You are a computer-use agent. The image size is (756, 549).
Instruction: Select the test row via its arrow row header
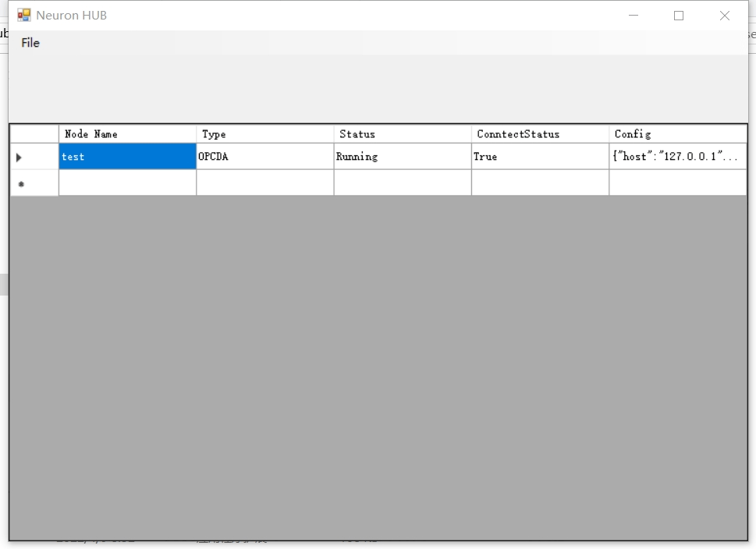[34, 157]
